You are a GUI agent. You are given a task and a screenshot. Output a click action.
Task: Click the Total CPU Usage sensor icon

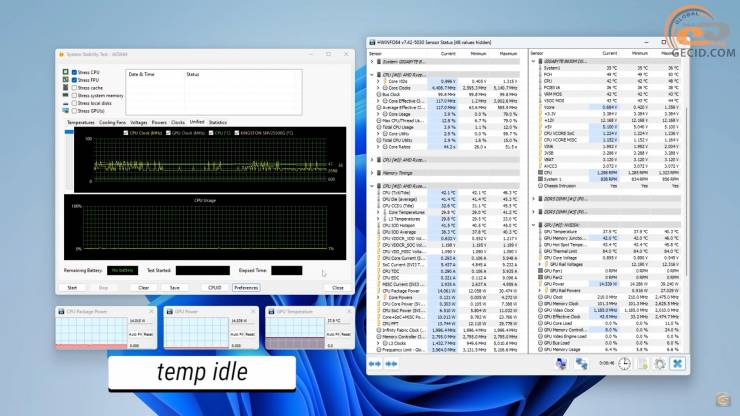point(379,127)
